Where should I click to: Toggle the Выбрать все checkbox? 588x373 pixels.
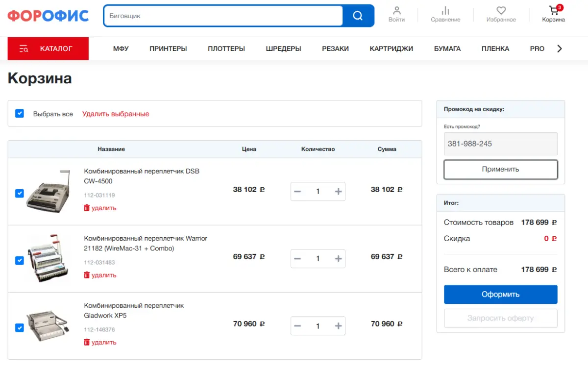click(x=20, y=113)
